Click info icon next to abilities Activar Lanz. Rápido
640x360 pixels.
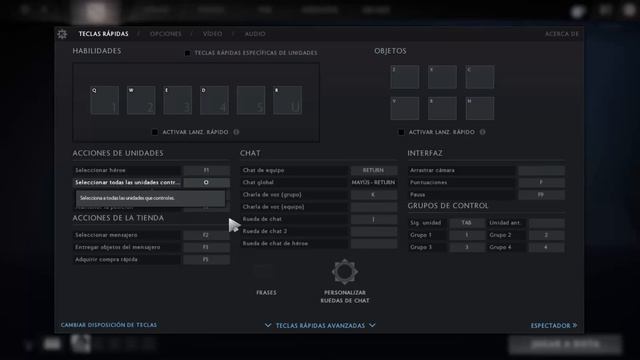pos(236,132)
